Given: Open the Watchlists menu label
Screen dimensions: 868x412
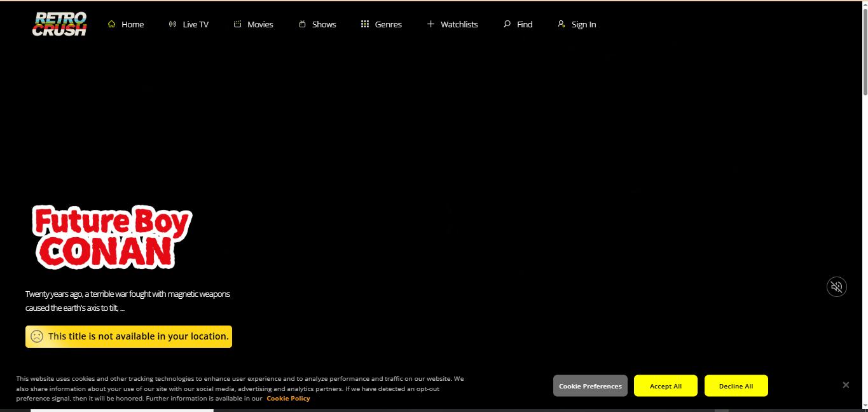Looking at the screenshot, I should (459, 24).
